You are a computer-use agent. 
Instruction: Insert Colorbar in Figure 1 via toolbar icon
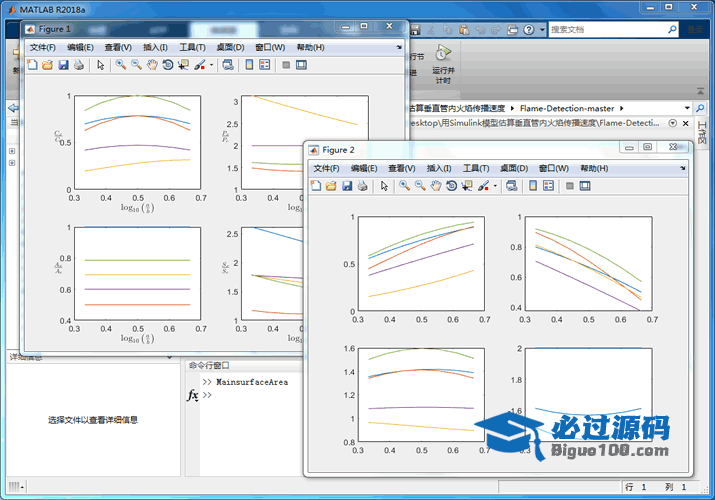(249, 65)
